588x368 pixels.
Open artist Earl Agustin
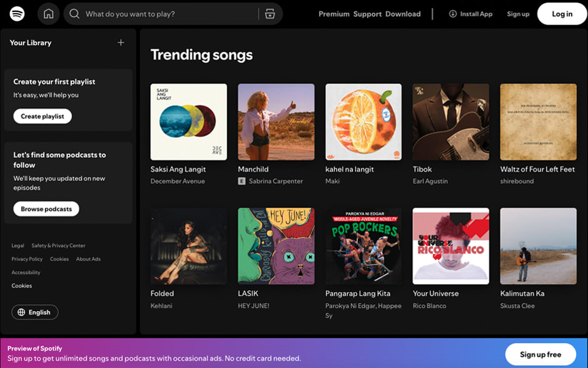pyautogui.click(x=430, y=181)
